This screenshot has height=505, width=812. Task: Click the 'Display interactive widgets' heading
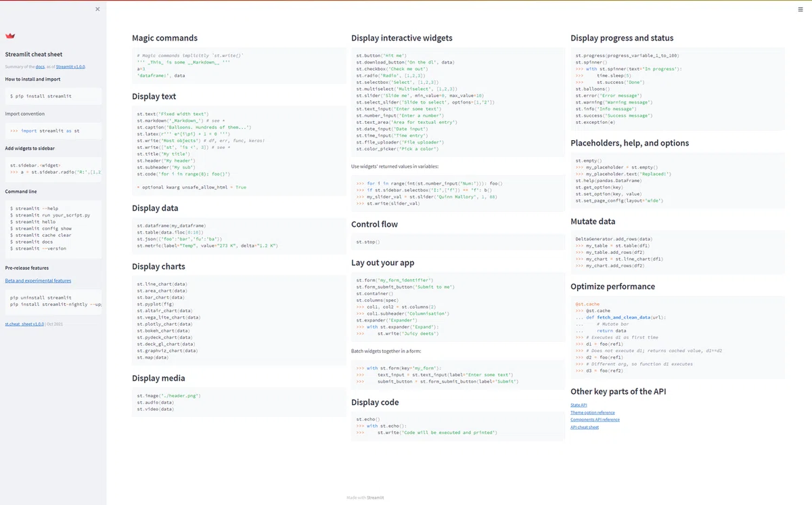click(x=402, y=38)
